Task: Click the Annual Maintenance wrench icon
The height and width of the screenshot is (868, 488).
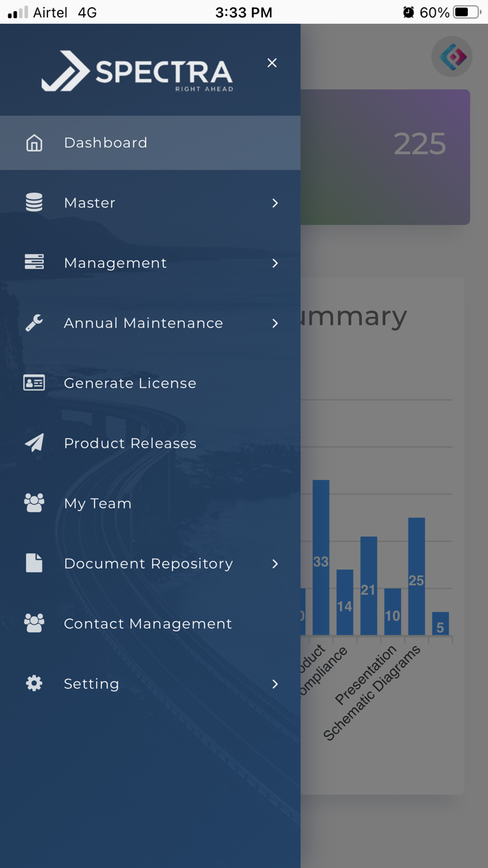Action: [x=34, y=322]
